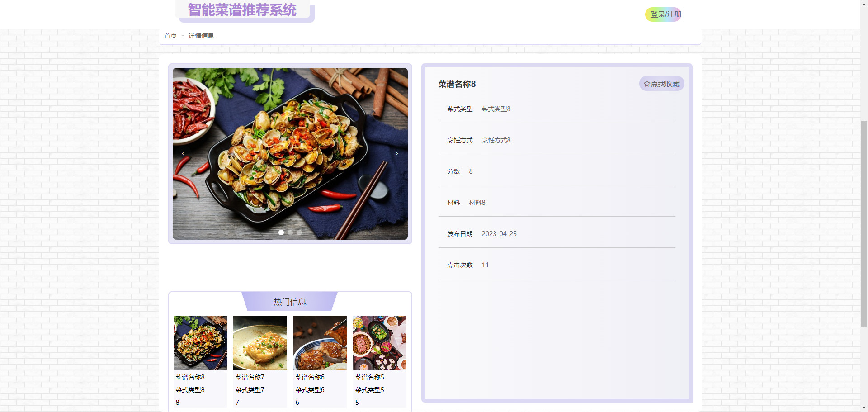
Task: Show the previous carousel image with left arrow
Action: pyautogui.click(x=183, y=154)
